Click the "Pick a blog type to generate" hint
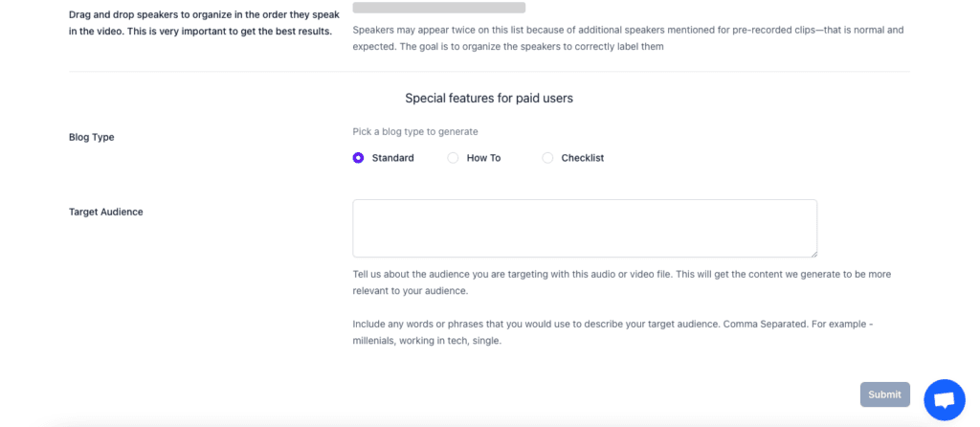Image resolution: width=980 pixels, height=427 pixels. (x=415, y=132)
